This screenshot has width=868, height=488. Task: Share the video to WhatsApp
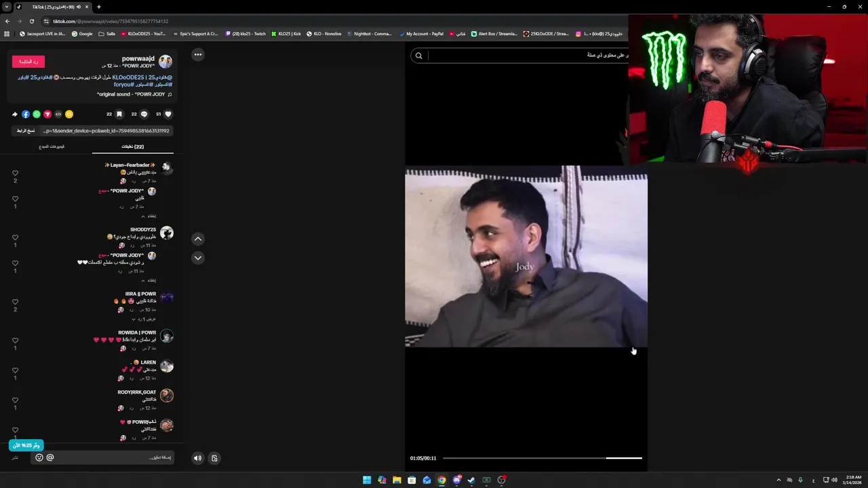click(x=37, y=114)
